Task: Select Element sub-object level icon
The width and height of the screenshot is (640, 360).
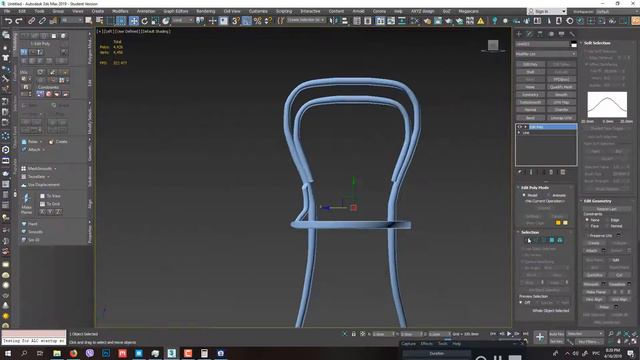Action: pyautogui.click(x=560, y=240)
